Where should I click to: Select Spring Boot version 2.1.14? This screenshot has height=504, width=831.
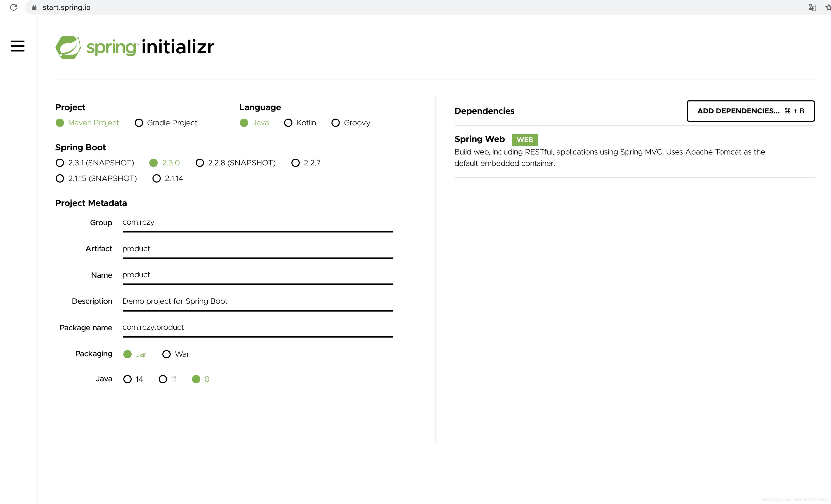coord(168,178)
